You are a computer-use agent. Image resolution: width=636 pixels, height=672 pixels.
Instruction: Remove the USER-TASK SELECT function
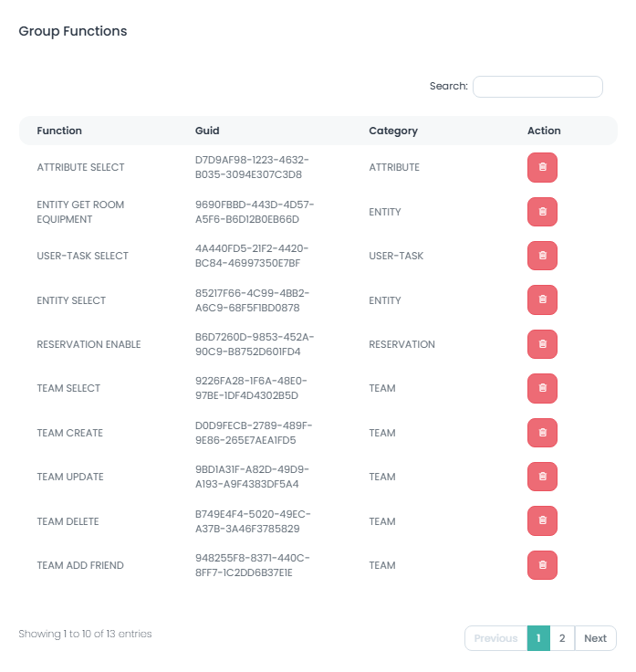point(542,256)
